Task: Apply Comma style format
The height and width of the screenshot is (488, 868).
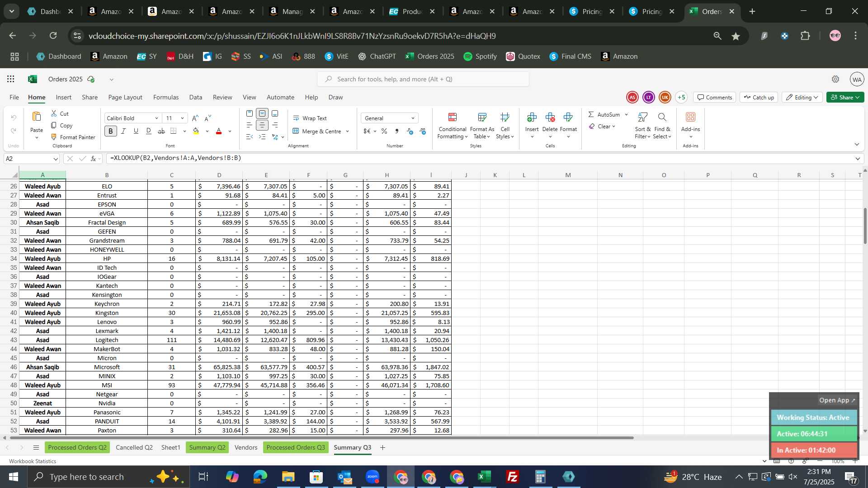Action: (397, 131)
